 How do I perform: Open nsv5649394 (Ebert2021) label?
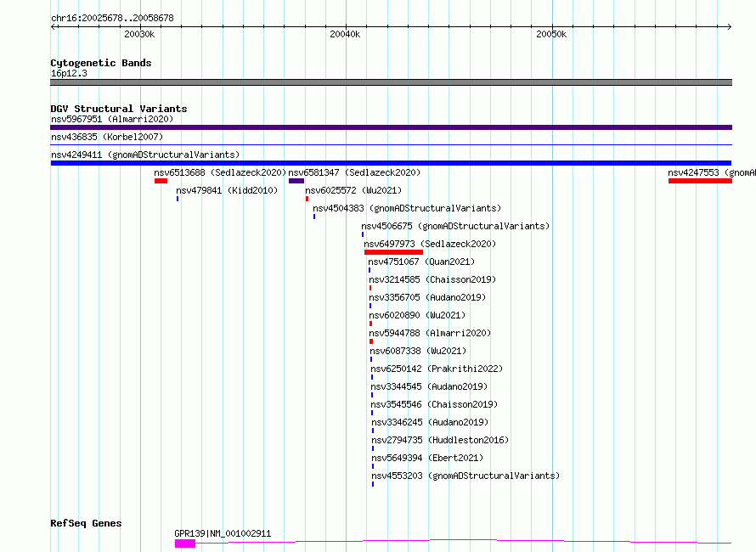(x=427, y=458)
